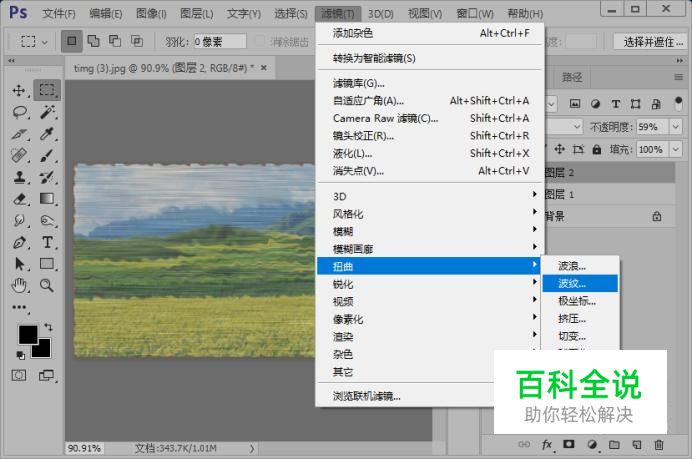Select the Path Selection tool
The height and width of the screenshot is (459, 692).
tap(20, 264)
